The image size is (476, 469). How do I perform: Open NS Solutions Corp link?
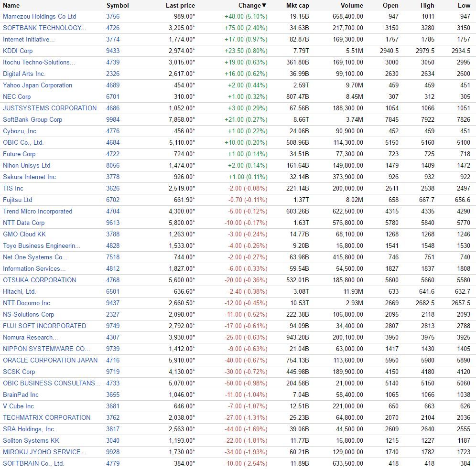tap(29, 315)
